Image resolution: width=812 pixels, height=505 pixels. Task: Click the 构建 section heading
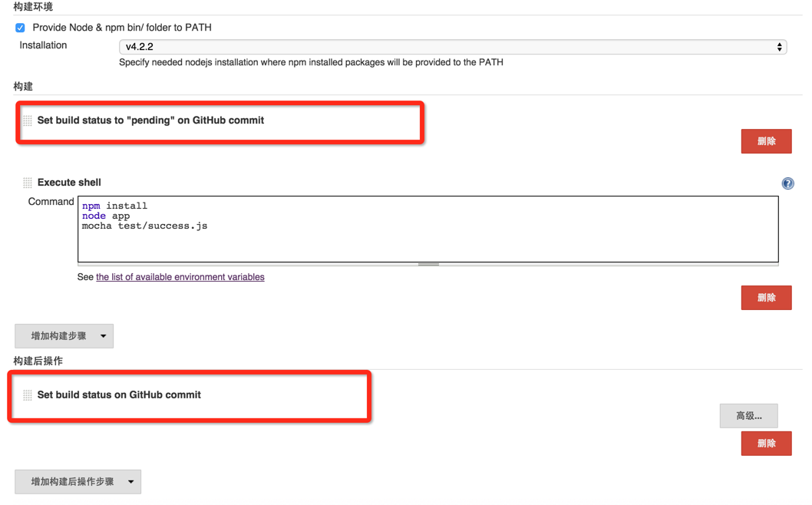point(23,87)
